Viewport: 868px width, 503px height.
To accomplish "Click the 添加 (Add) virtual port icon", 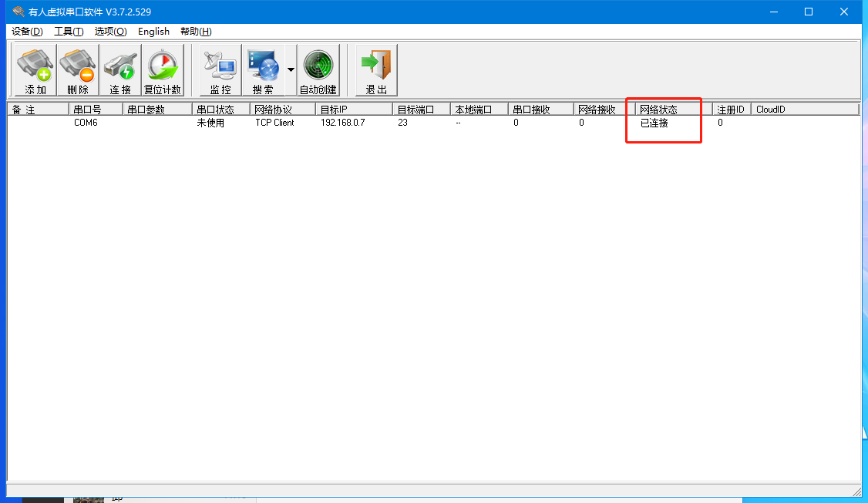I will tap(35, 70).
